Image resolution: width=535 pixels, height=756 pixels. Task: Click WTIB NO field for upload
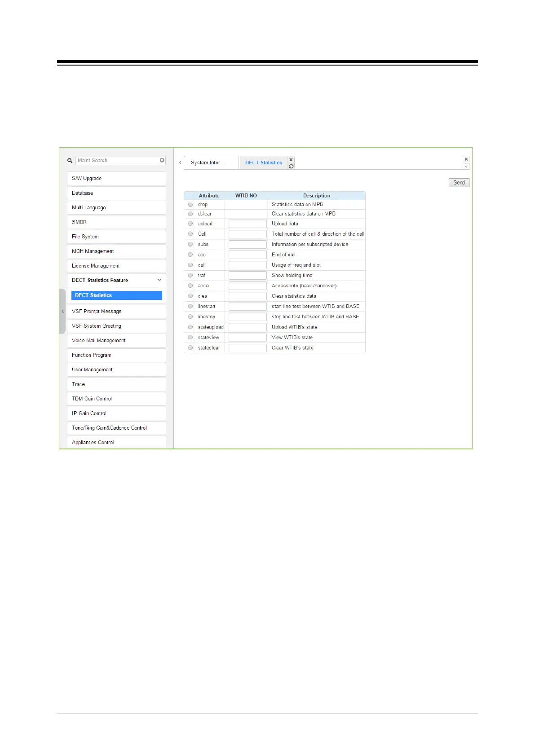(248, 224)
